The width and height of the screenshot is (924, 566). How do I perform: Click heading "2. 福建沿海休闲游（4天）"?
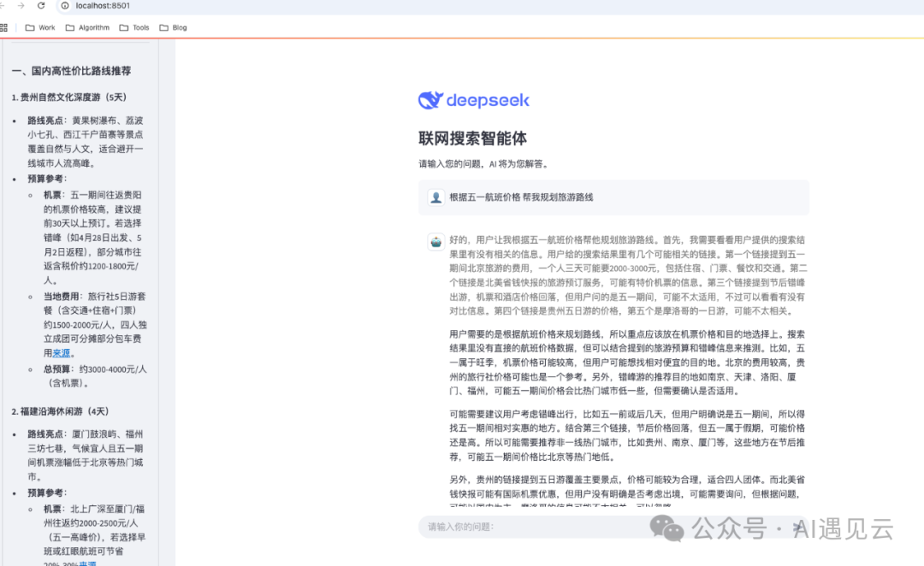[62, 411]
